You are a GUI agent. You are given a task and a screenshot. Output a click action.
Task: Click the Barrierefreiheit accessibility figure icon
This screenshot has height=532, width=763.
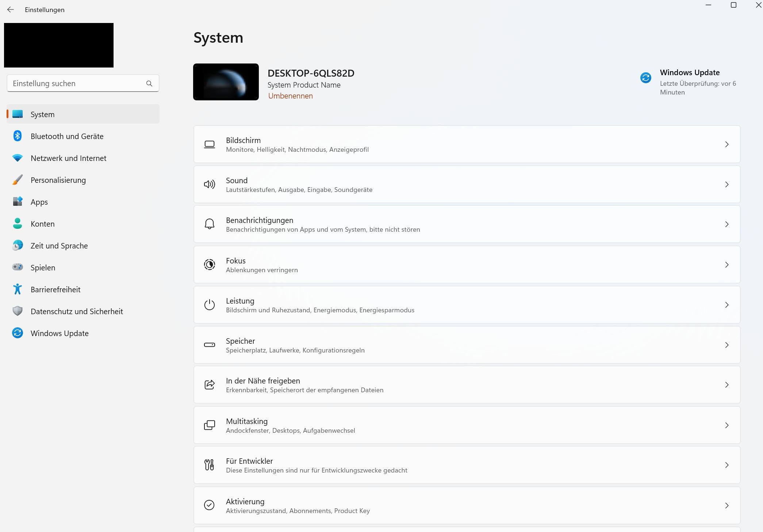(17, 289)
